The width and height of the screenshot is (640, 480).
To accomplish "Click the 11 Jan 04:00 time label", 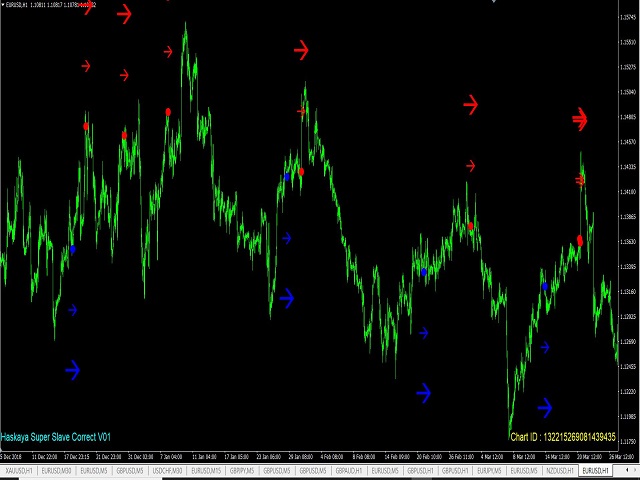I will tap(204, 456).
